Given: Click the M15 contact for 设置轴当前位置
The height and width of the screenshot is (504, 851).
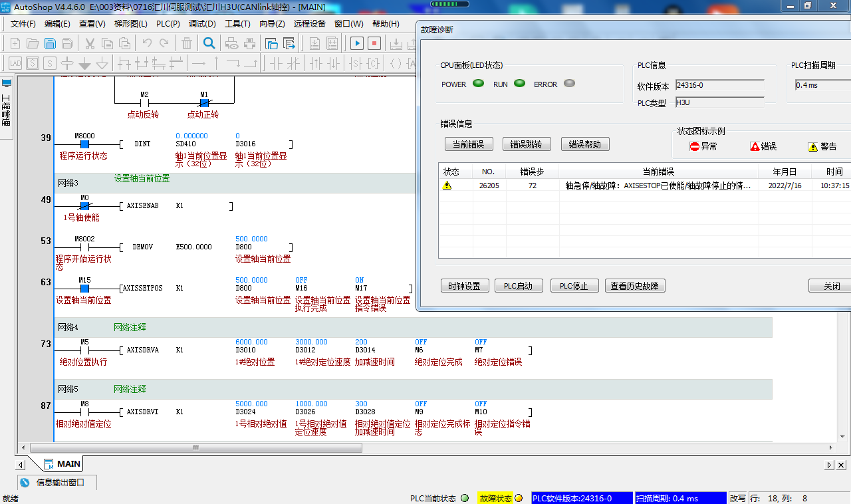Looking at the screenshot, I should (84, 289).
